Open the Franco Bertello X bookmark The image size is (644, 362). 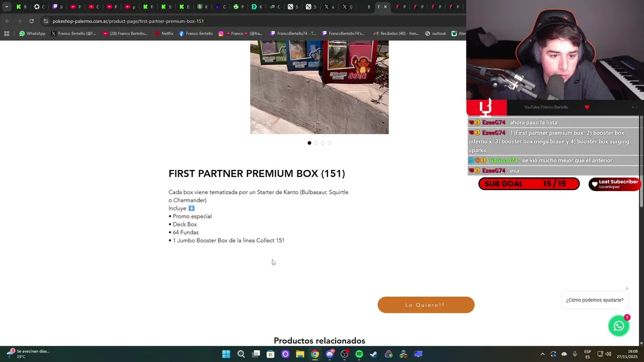[x=73, y=34]
